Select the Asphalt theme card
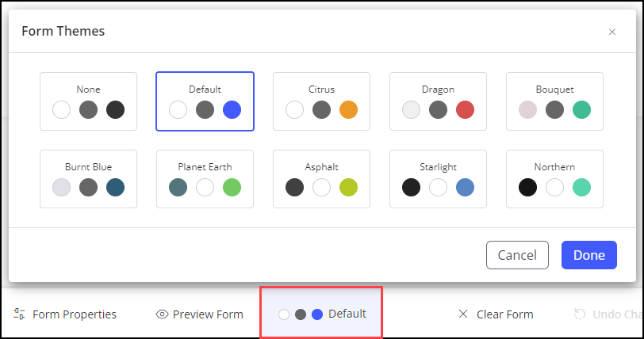The width and height of the screenshot is (644, 339). [x=321, y=179]
